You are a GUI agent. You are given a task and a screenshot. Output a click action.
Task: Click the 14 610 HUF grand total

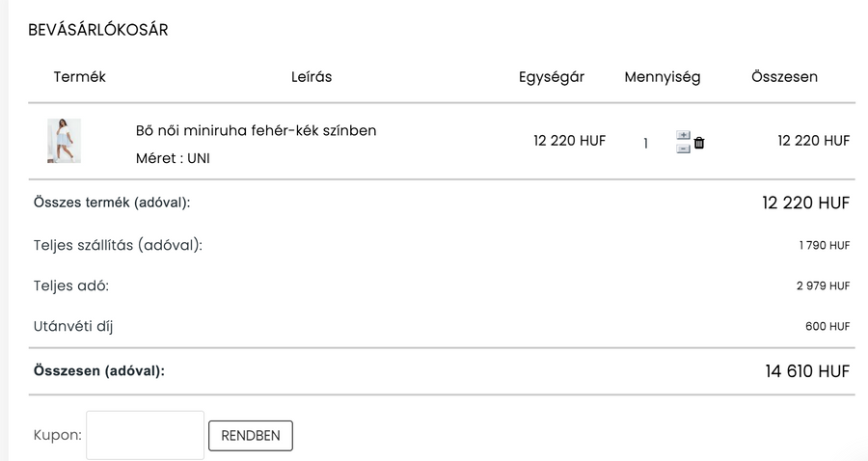[x=807, y=371]
